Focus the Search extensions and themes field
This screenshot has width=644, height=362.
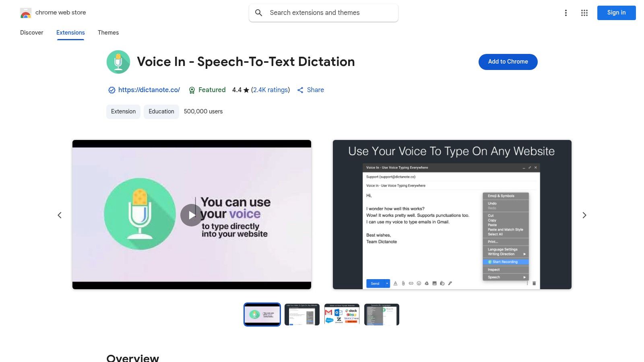(x=324, y=13)
